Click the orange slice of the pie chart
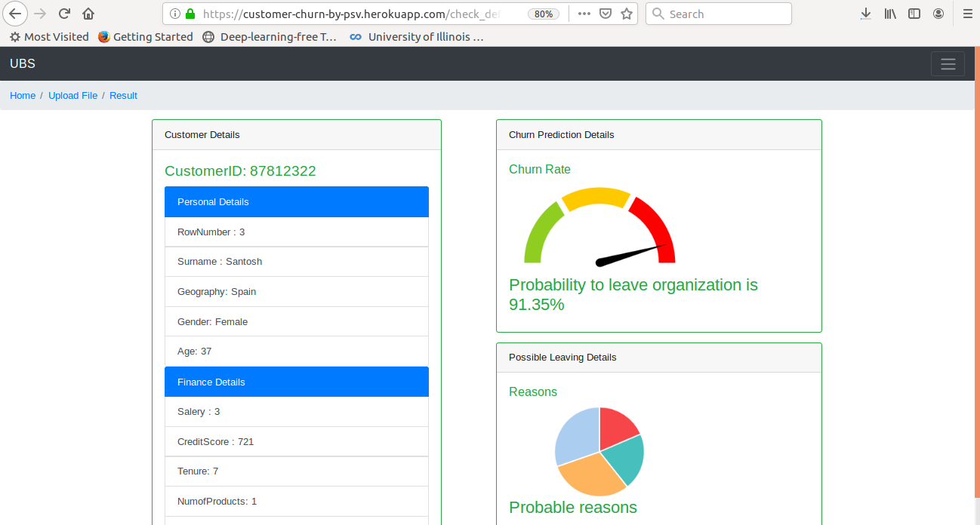Viewport: 980px width, 525px height. click(x=593, y=475)
